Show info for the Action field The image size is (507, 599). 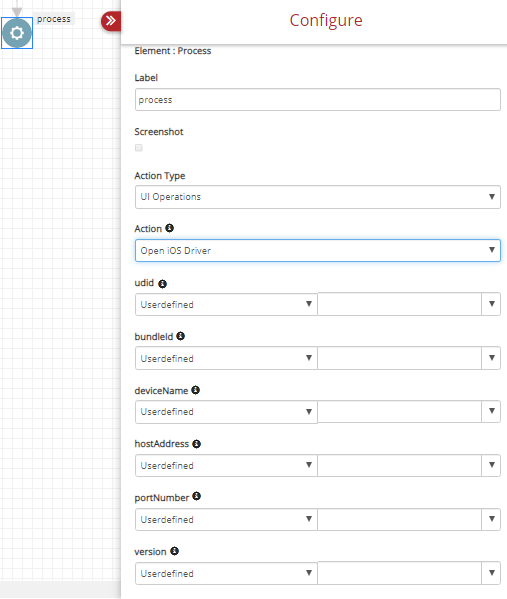click(169, 228)
